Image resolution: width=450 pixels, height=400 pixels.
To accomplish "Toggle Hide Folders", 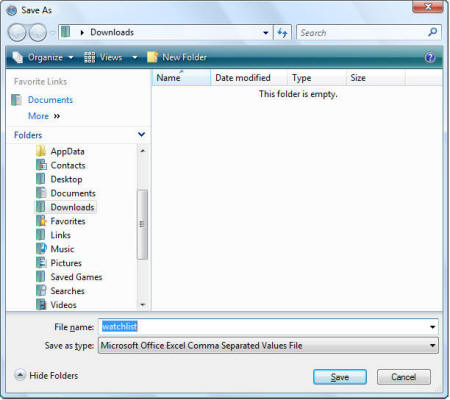I will point(46,375).
